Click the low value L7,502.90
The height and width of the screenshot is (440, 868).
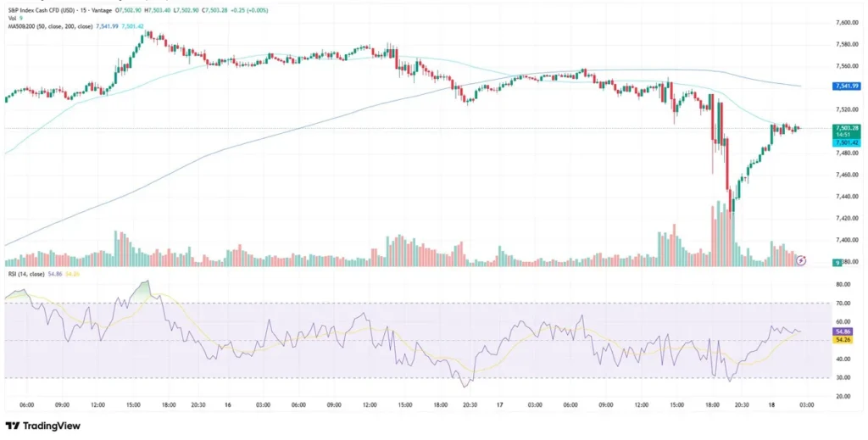(x=186, y=10)
